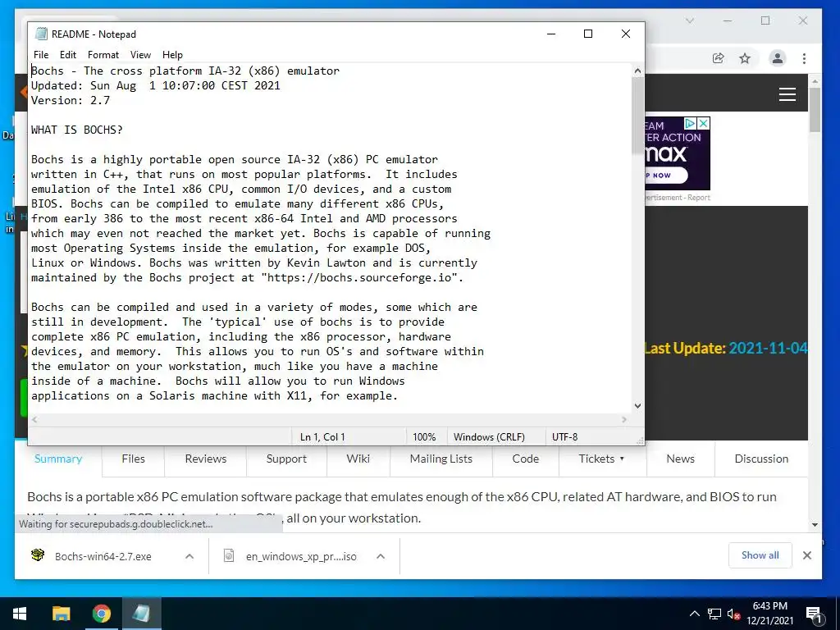
Task: Open the network status tray icon
Action: pyautogui.click(x=714, y=614)
